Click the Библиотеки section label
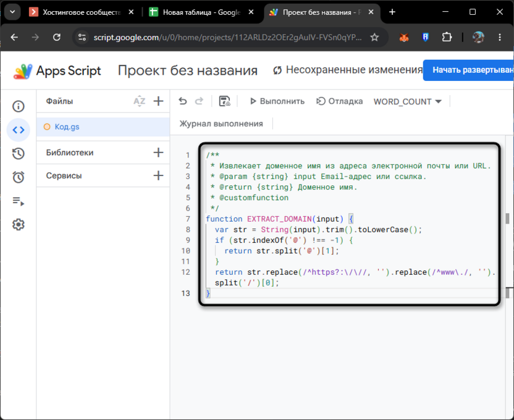Screen dimensions: 514x420 [x=69, y=153]
